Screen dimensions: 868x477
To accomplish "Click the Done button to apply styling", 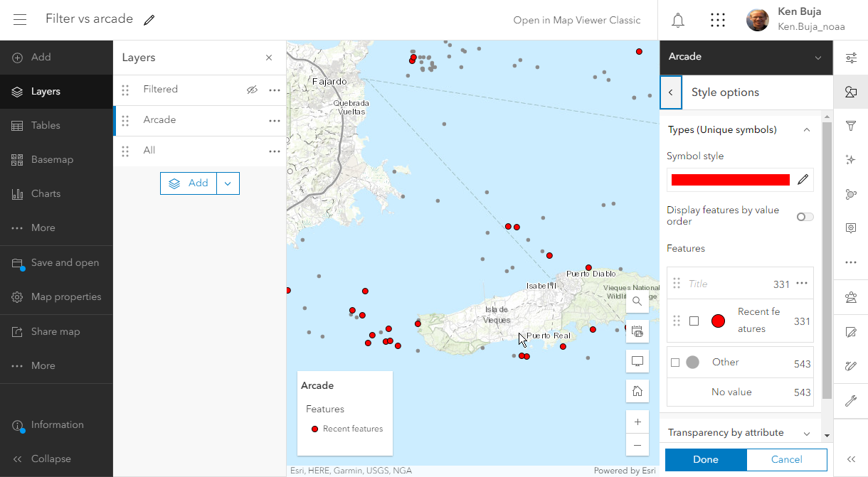I will click(705, 459).
